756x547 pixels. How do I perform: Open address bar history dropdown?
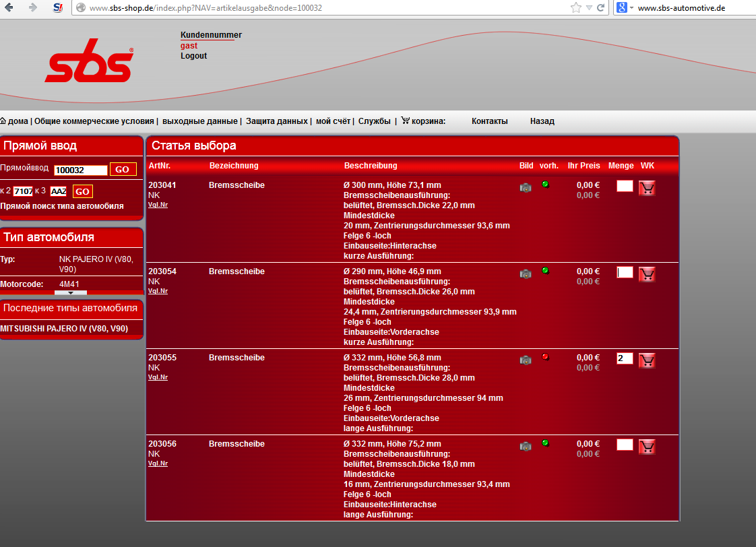pos(590,8)
